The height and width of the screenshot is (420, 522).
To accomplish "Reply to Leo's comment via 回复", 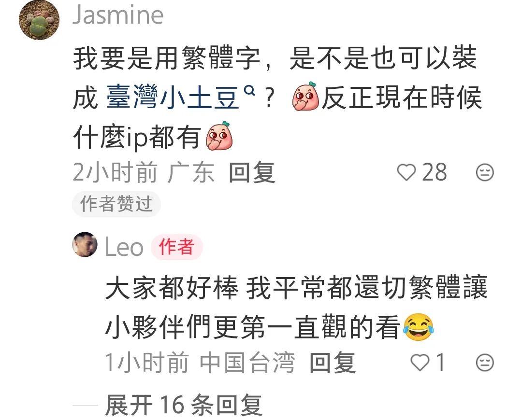I will coord(333,363).
